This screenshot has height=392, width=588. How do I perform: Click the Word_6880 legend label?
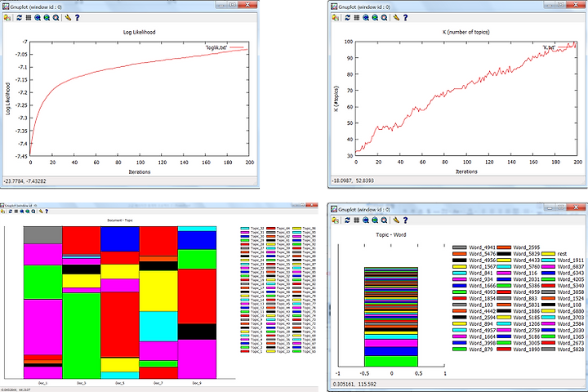pyautogui.click(x=571, y=311)
